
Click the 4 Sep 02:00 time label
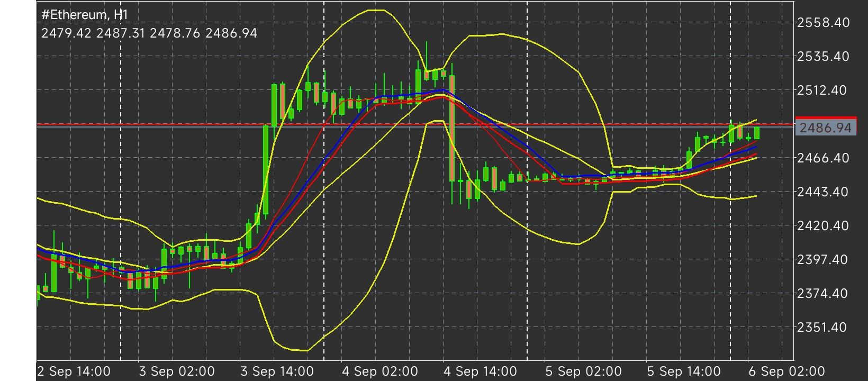(380, 371)
